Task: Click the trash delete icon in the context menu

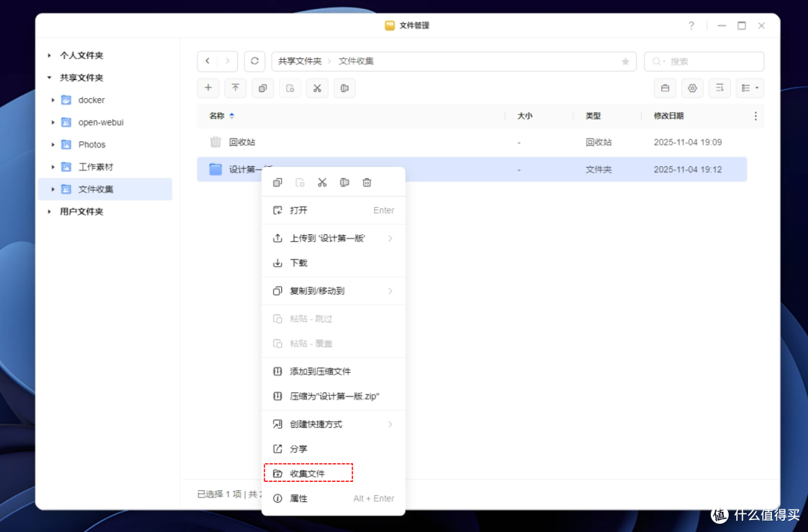Action: pyautogui.click(x=367, y=183)
